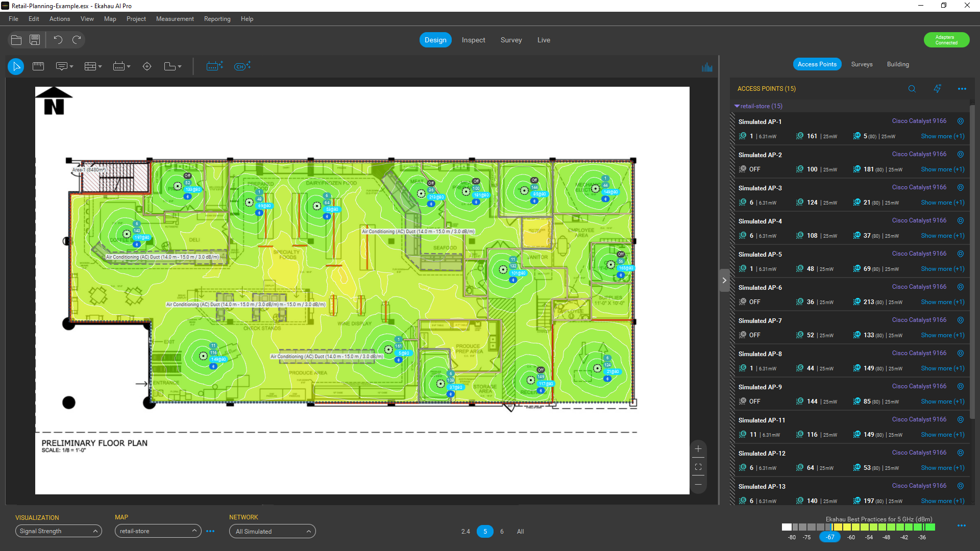Click the Adapters Connected button
The height and width of the screenshot is (551, 980).
[x=946, y=40]
